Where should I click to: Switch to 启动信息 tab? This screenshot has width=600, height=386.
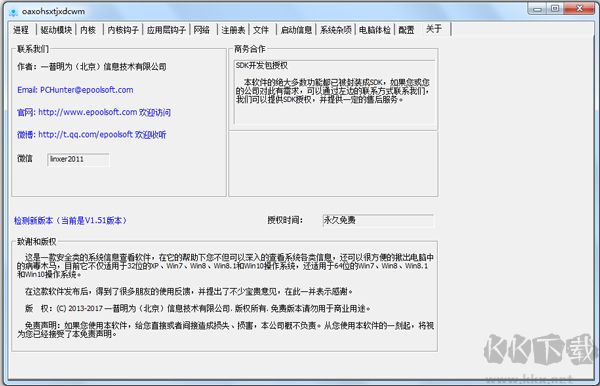[296, 30]
